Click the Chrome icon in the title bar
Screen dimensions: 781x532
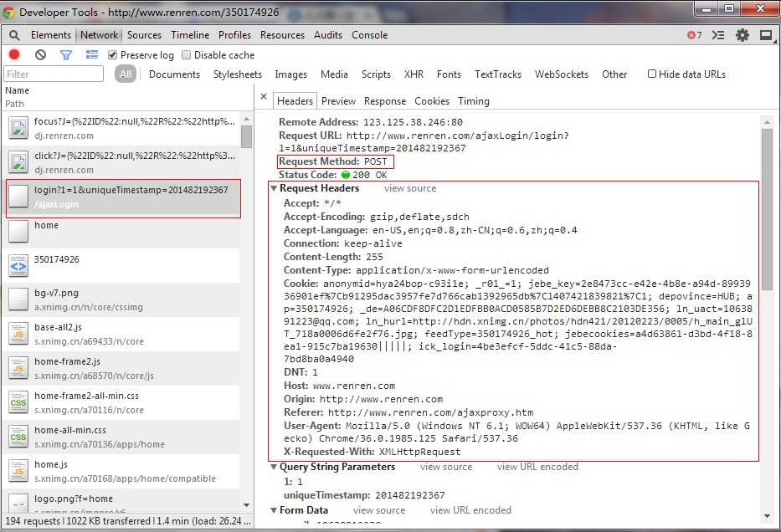pyautogui.click(x=8, y=12)
